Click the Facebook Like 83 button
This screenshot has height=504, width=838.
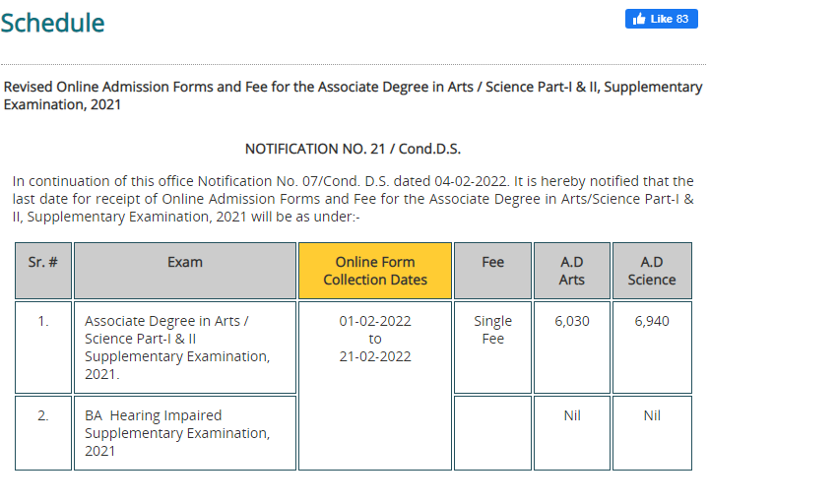coord(661,20)
